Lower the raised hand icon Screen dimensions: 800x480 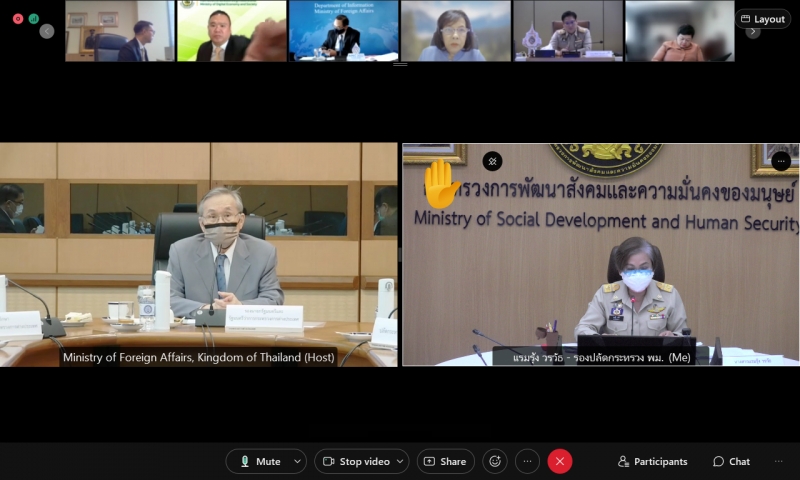coord(440,184)
